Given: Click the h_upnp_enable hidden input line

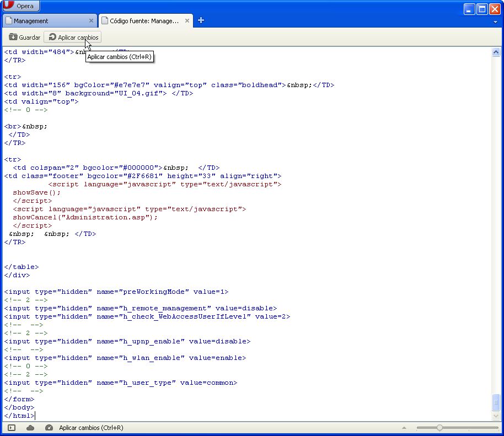Looking at the screenshot, I should point(127,341).
